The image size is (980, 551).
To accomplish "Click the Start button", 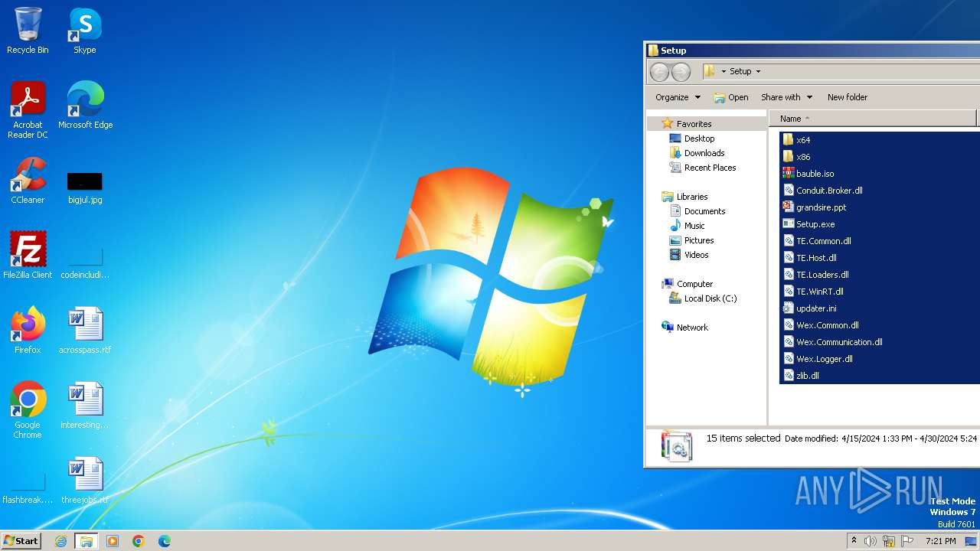I will [21, 540].
